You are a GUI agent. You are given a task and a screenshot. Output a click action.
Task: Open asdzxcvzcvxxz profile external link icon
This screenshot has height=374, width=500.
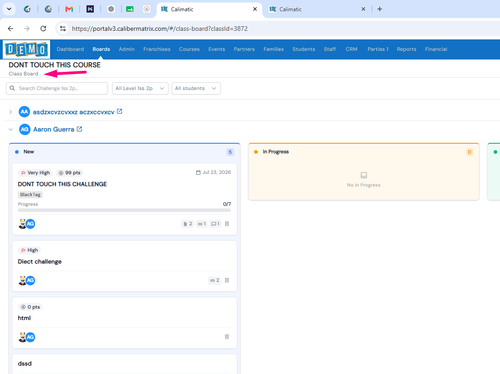point(119,112)
